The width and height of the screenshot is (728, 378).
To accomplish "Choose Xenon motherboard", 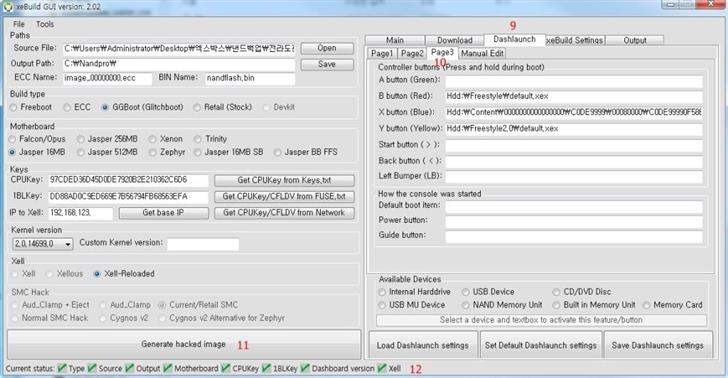I will pyautogui.click(x=166, y=139).
